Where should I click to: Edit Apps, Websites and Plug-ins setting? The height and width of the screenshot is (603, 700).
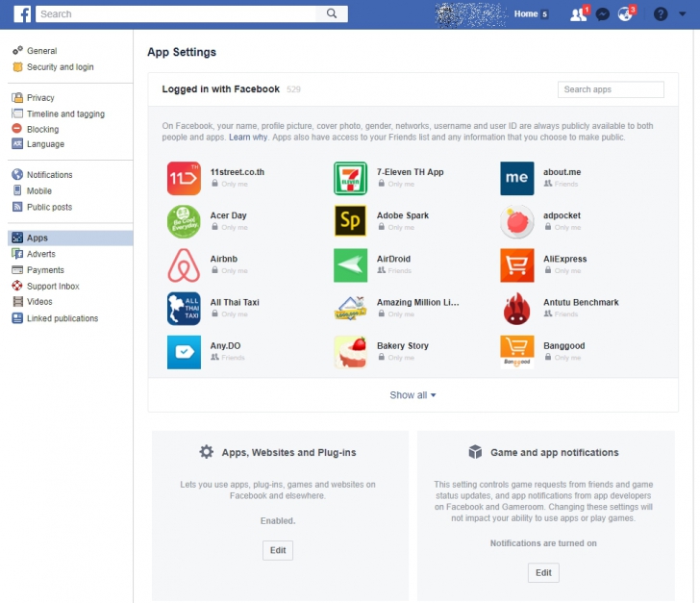[x=278, y=550]
